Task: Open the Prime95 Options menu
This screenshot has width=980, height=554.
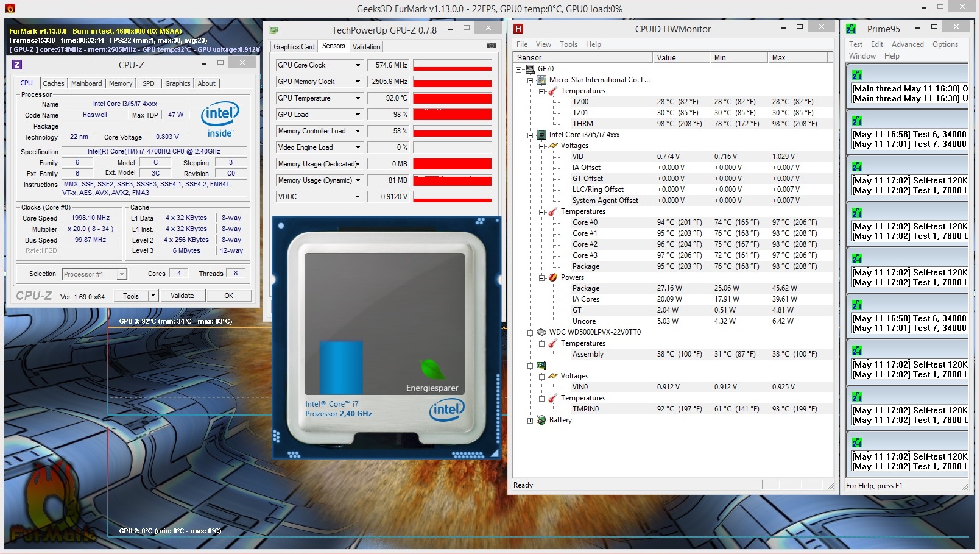Action: click(x=945, y=44)
